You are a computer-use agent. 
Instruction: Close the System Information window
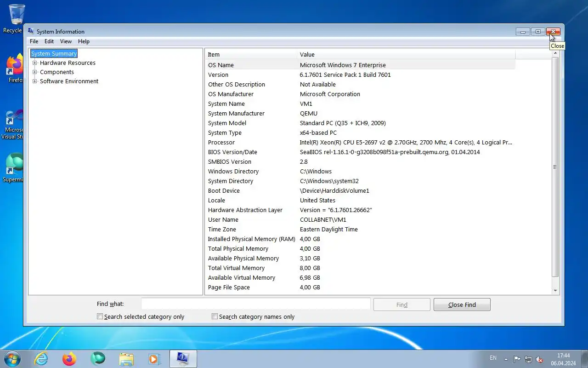(553, 32)
